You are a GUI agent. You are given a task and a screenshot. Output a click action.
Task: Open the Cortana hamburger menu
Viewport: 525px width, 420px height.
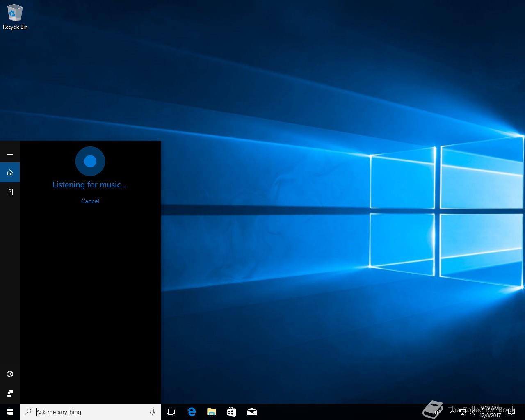tap(10, 153)
